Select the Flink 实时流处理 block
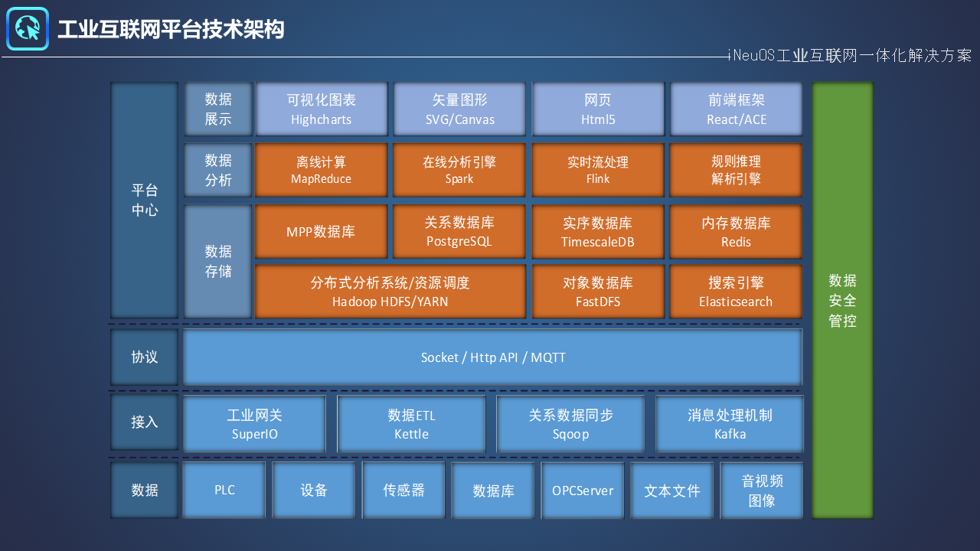Viewport: 980px width, 551px height. [598, 170]
